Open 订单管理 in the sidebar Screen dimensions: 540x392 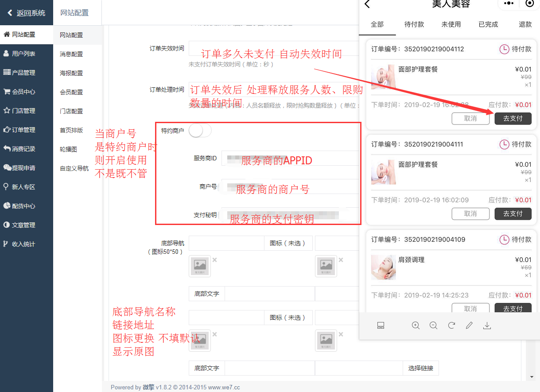click(27, 130)
